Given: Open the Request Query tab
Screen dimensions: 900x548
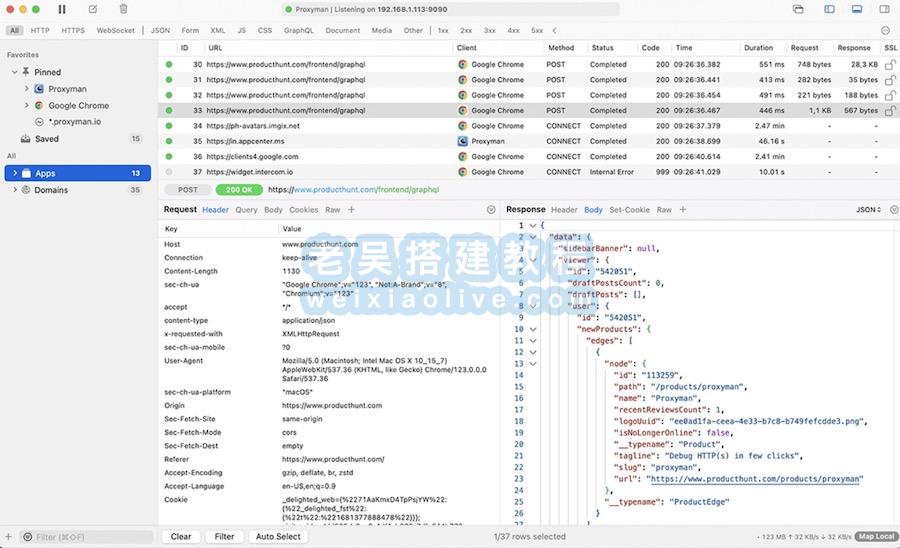Looking at the screenshot, I should (246, 210).
